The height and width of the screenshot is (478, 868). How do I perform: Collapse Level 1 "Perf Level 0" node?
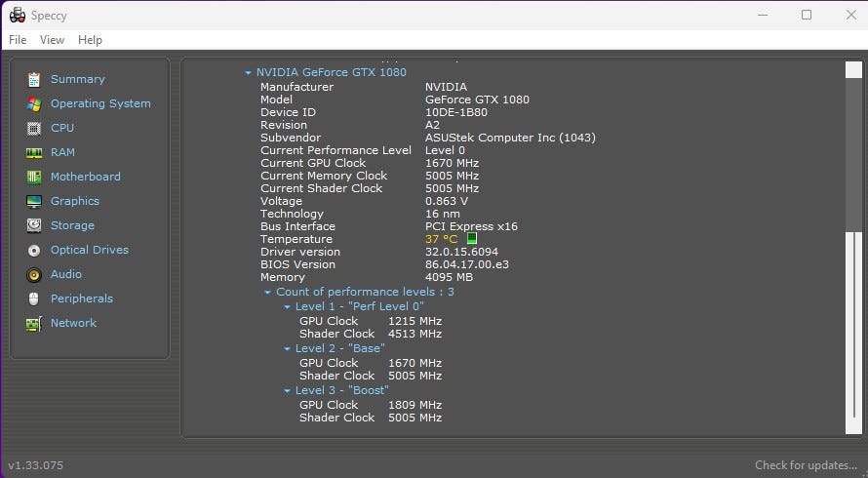[x=287, y=307]
